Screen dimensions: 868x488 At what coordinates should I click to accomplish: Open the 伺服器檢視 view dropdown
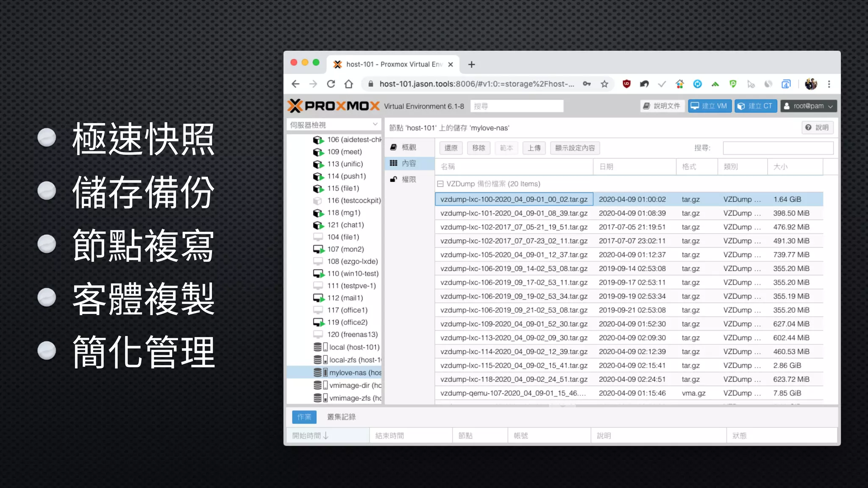tap(334, 125)
